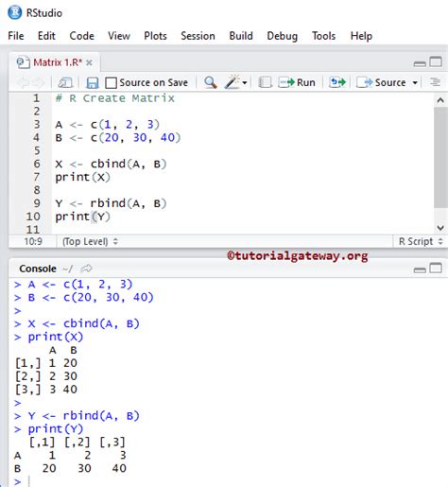The height and width of the screenshot is (487, 448).
Task: Click console output row '[2,] 2 30'
Action: click(46, 376)
